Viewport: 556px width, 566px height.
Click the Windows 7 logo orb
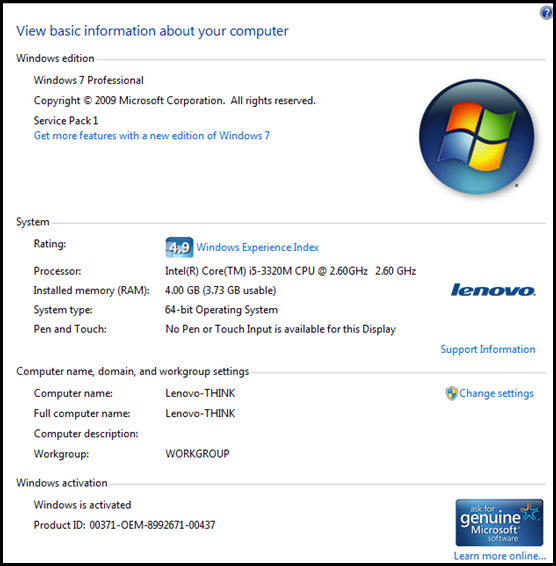476,137
